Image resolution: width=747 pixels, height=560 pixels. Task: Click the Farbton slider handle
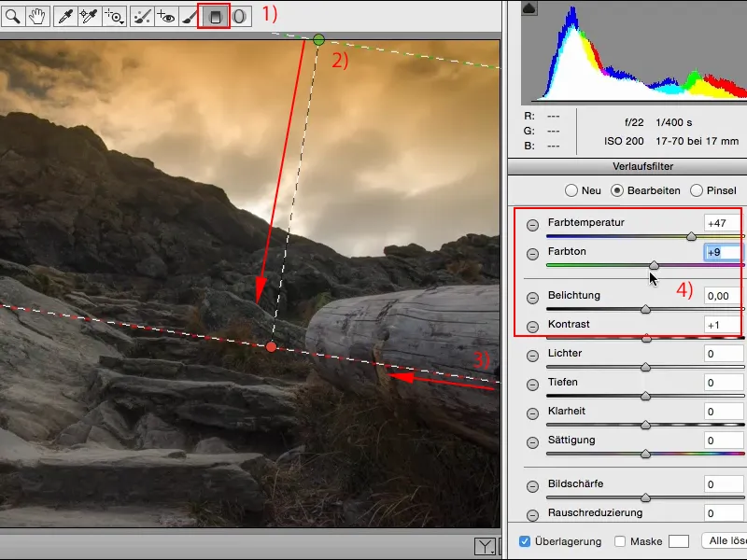click(655, 265)
